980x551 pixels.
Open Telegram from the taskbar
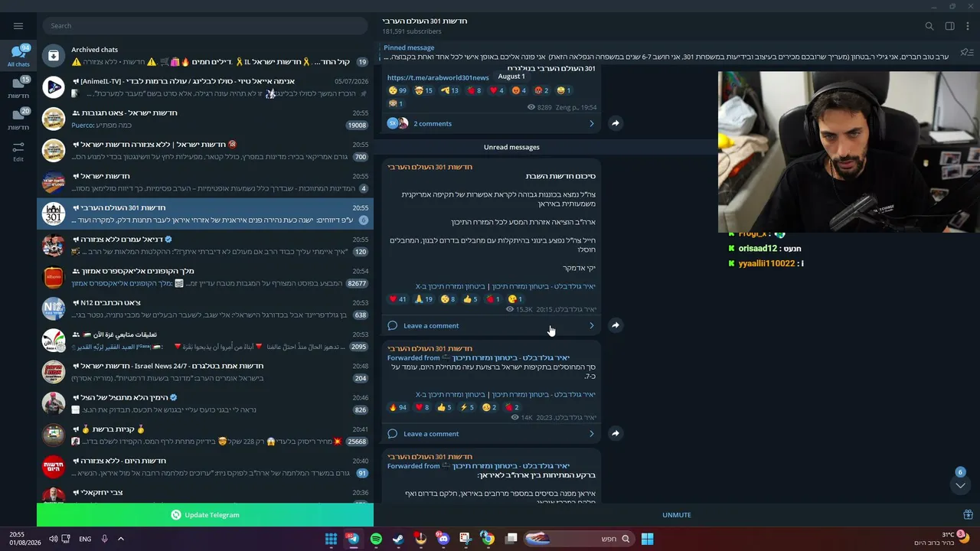click(353, 539)
